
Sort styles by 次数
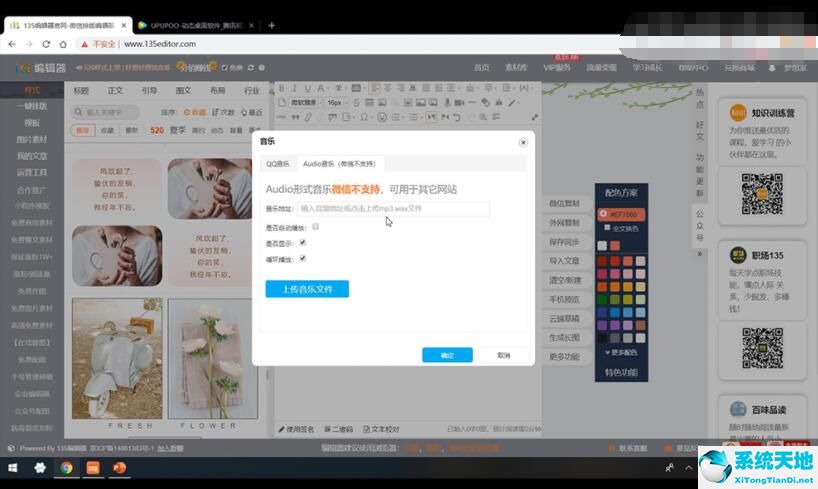[223, 112]
